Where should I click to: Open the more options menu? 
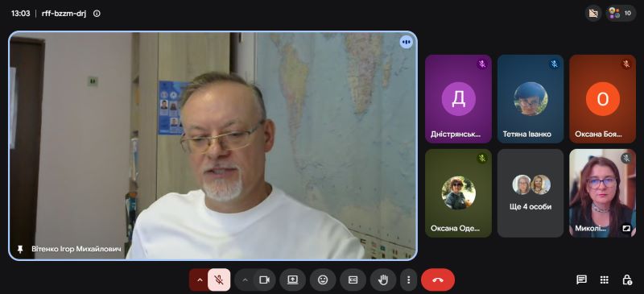click(408, 280)
